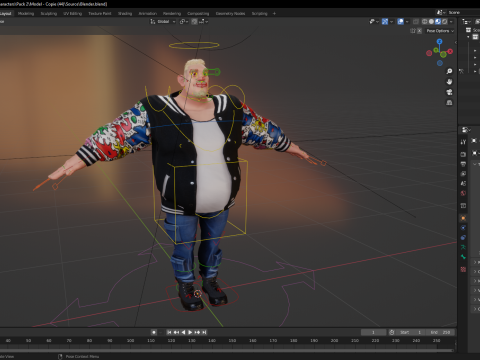Switch to the Geometry Nodes workspace tab

230,13
